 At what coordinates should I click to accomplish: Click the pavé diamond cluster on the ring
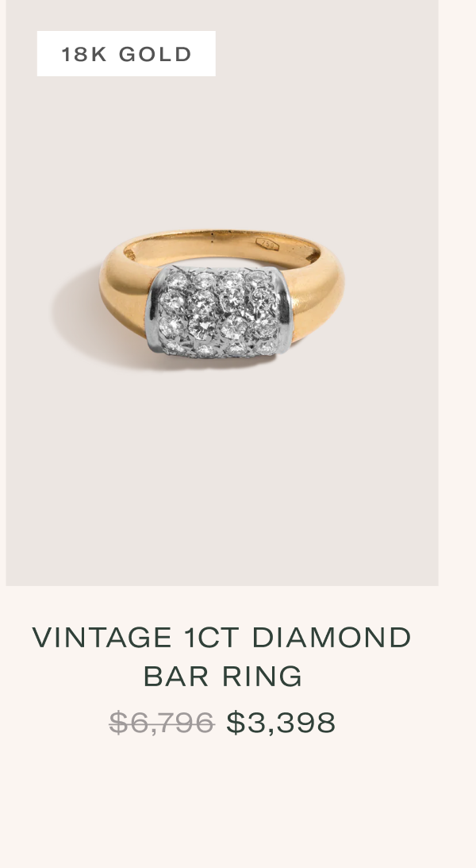tap(218, 313)
